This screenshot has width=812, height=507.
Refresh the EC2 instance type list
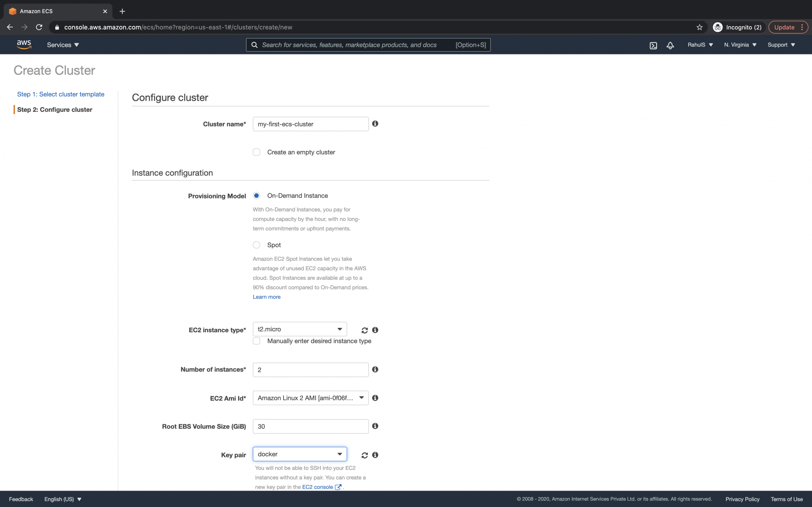tap(365, 330)
